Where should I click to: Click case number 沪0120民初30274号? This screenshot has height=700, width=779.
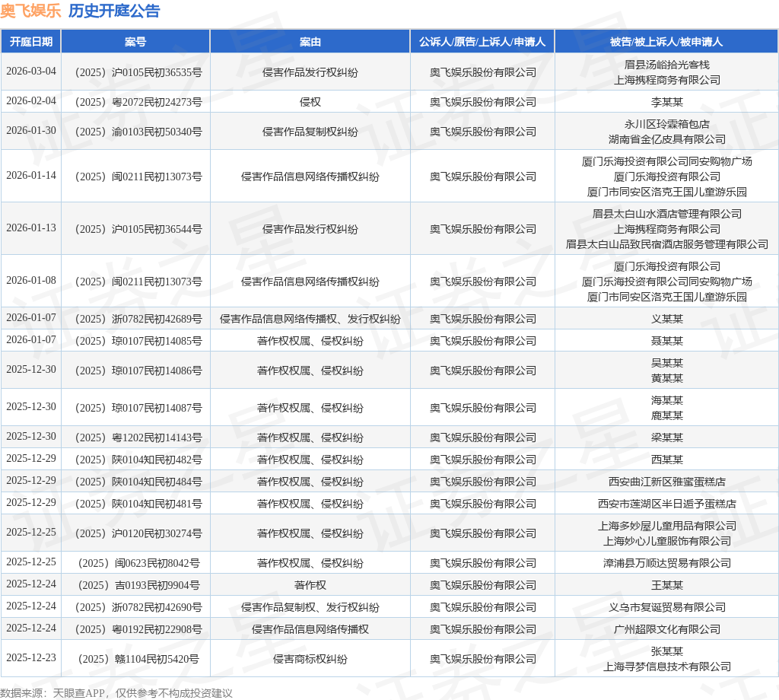[138, 534]
